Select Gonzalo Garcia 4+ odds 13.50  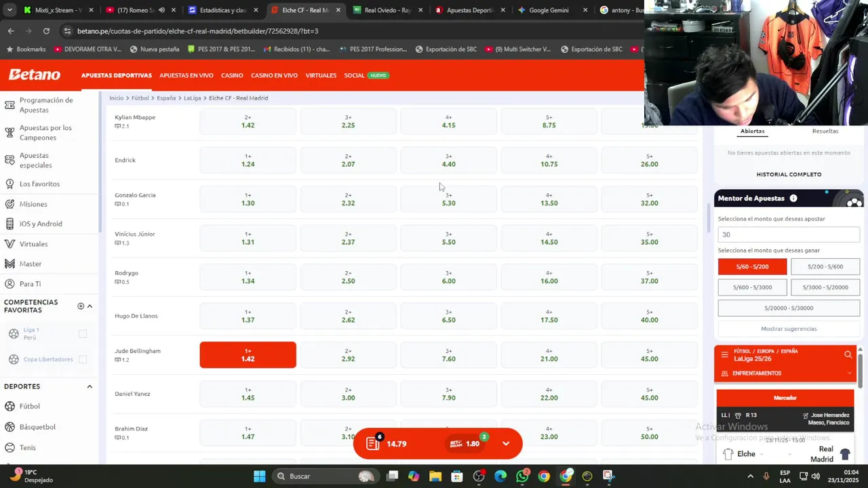(x=549, y=199)
